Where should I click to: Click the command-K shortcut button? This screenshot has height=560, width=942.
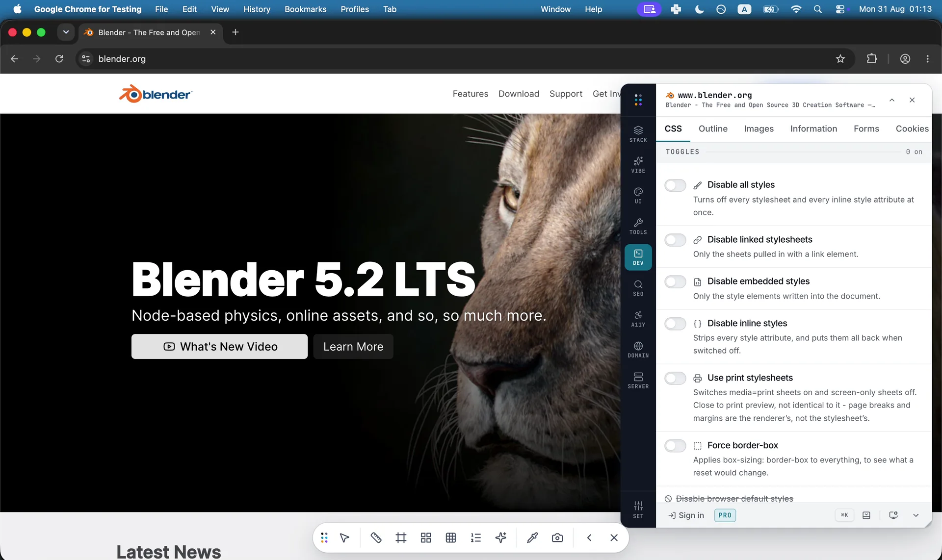844,515
